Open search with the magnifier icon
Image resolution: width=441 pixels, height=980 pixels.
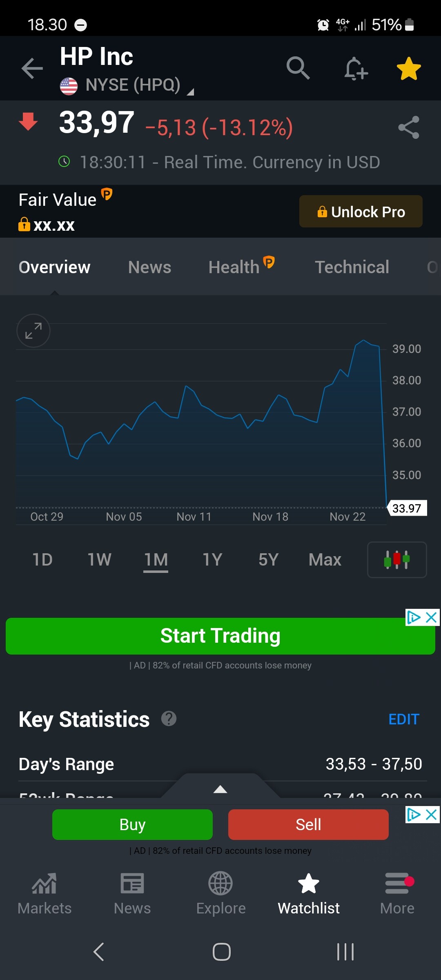[x=298, y=68]
